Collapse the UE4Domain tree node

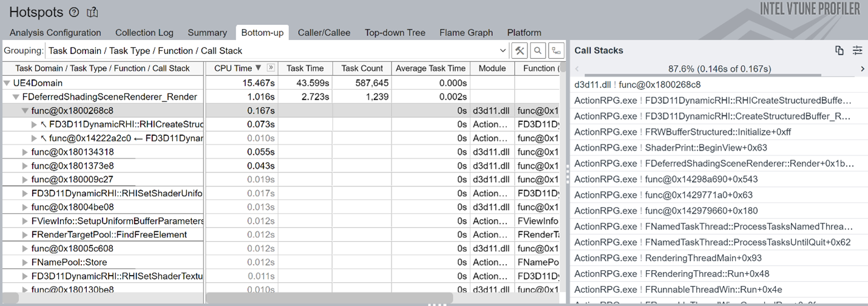point(7,83)
